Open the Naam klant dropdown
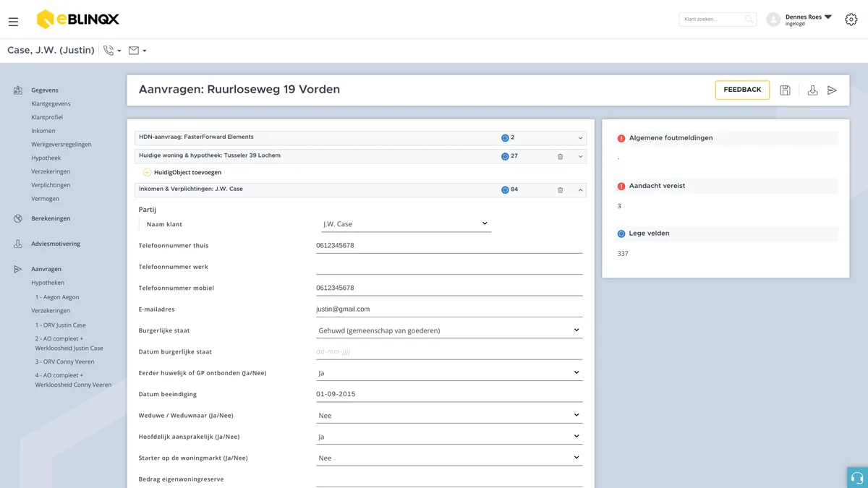This screenshot has height=488, width=868. [405, 224]
